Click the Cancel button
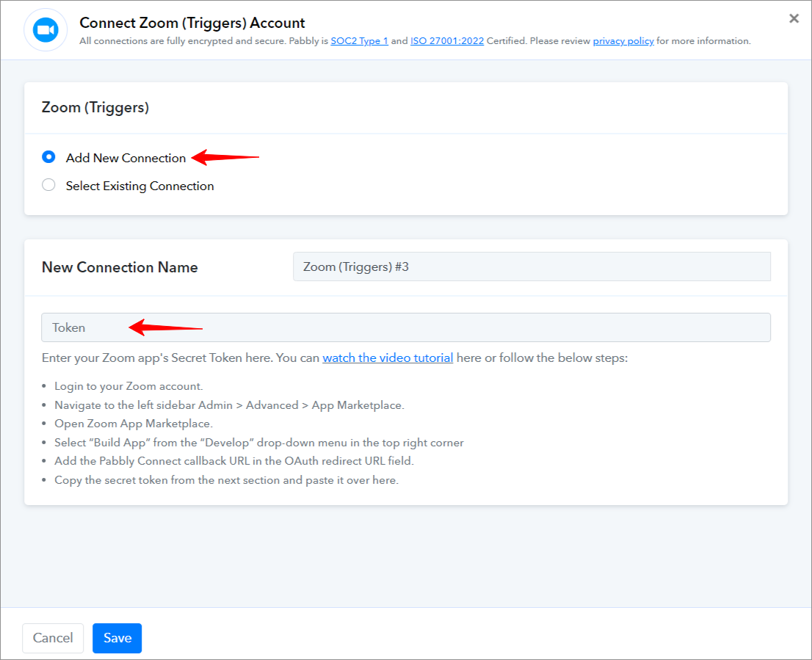This screenshot has width=812, height=660. coord(53,638)
